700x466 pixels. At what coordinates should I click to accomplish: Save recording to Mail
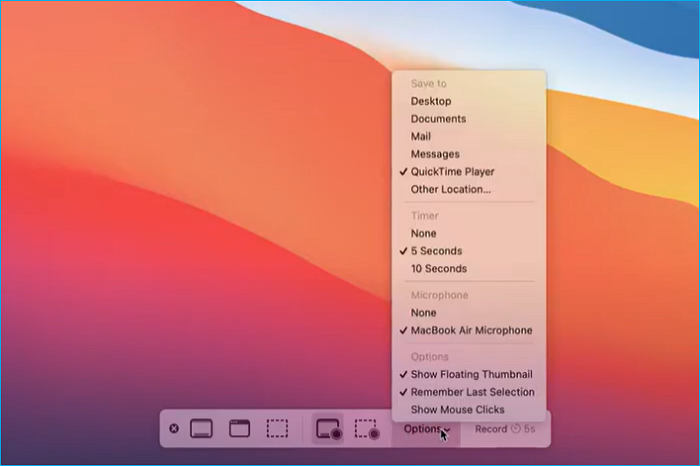tap(421, 136)
